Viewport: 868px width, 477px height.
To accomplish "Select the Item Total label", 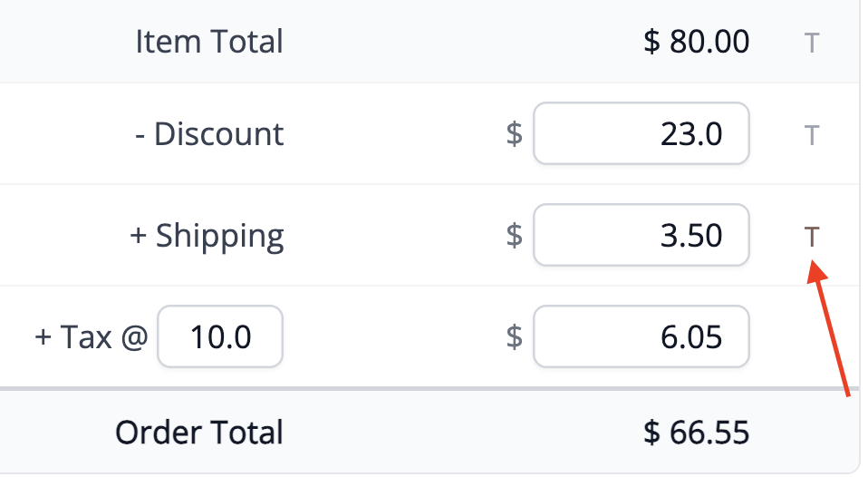I will [x=209, y=42].
